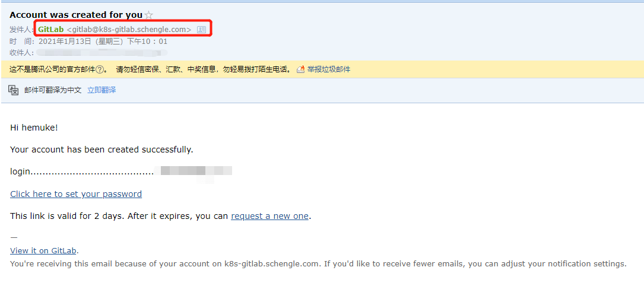
Task: Follow the 'request a new one' link
Action: coord(269,216)
